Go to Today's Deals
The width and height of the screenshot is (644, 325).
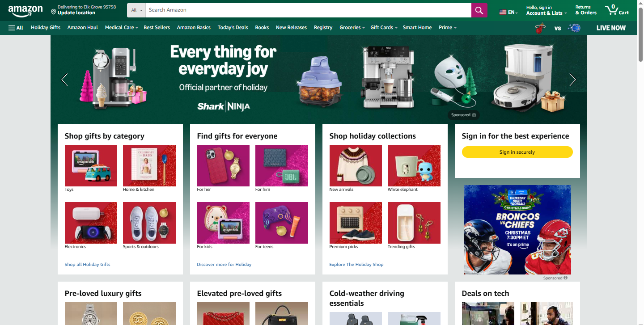tap(233, 27)
